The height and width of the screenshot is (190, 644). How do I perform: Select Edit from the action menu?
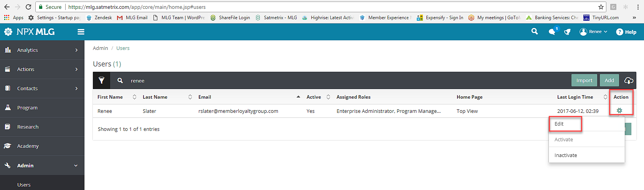[559, 124]
